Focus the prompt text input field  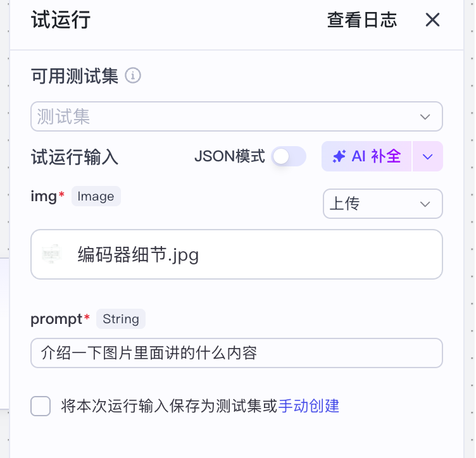pos(236,353)
